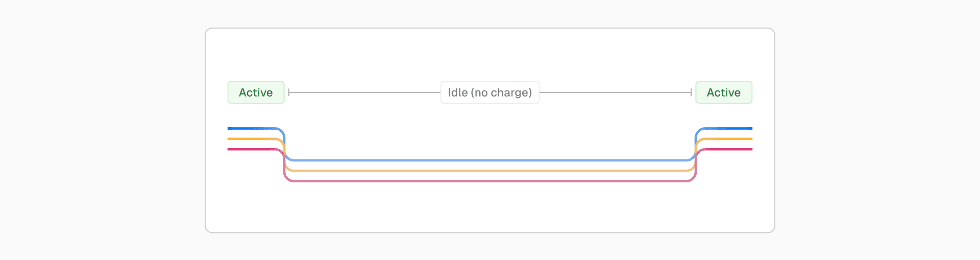Click the right vertical rise where lines merge
This screenshot has width=980, height=260.
[x=696, y=153]
